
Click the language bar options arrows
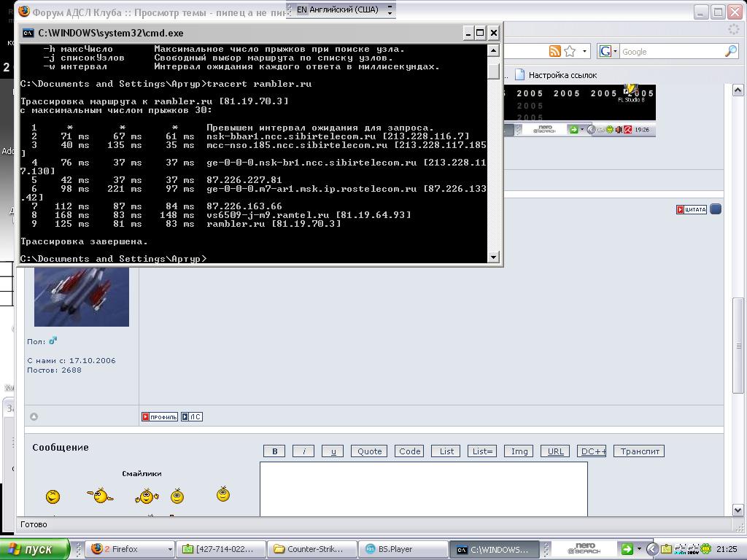tap(390, 9)
